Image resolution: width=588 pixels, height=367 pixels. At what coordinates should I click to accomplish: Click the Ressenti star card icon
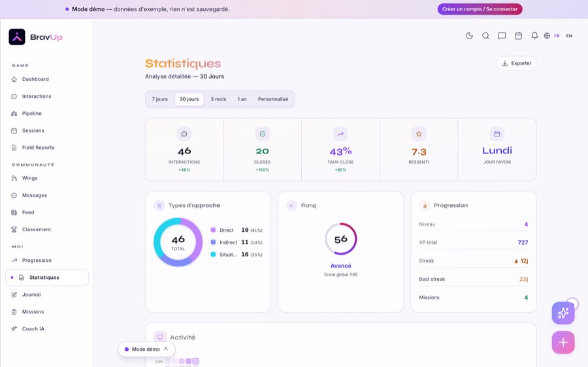pyautogui.click(x=419, y=134)
